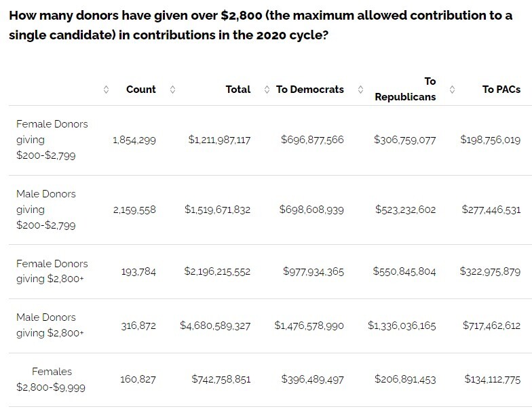Click sort arrows between To Democrats and To Republicans
Screen dimensions: 532x409
[x=360, y=90]
